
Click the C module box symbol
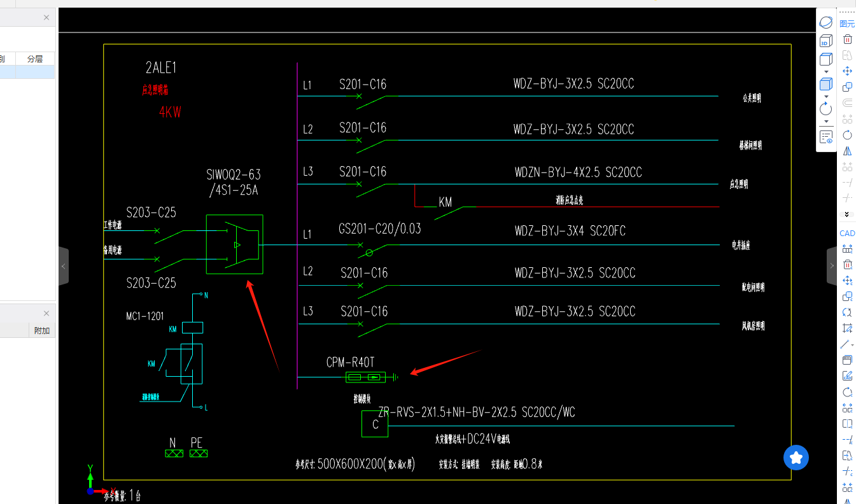click(x=375, y=424)
